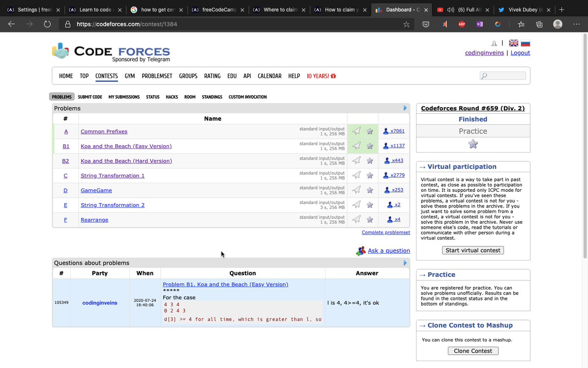
Task: Open String Transformation 2 problem link
Action: (113, 205)
